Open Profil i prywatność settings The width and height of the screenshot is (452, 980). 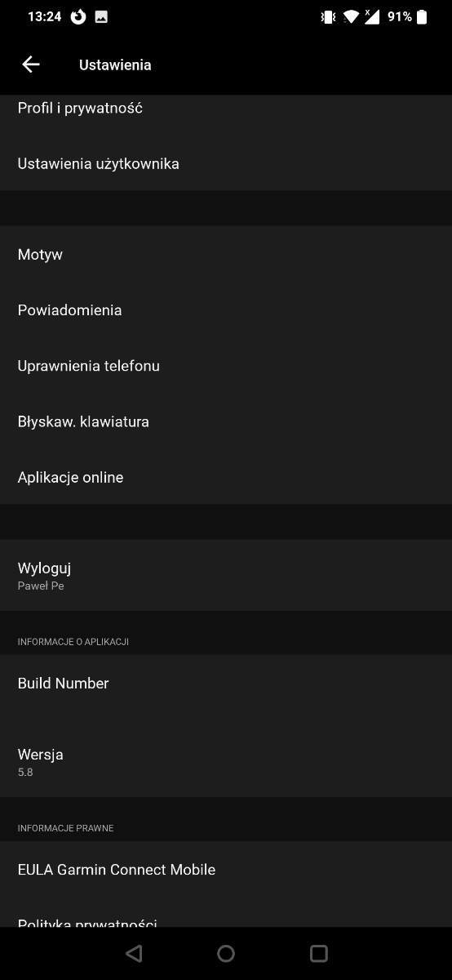coord(226,108)
